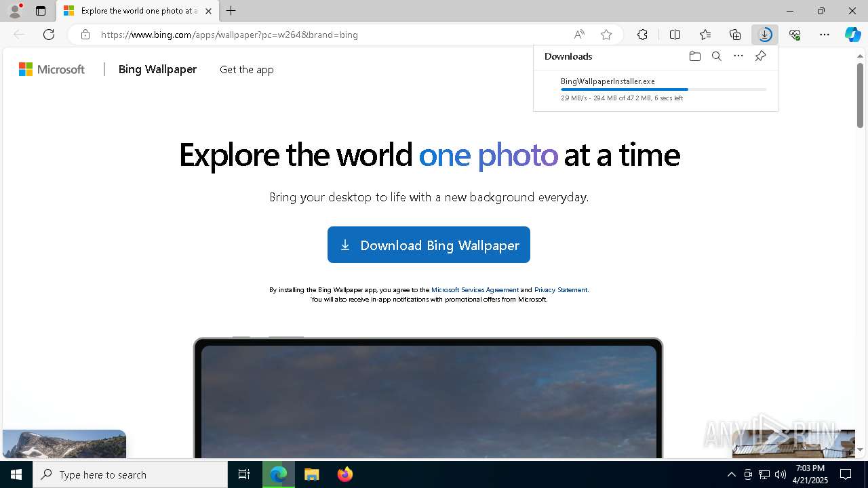
Task: Open the Extensions puzzle icon
Action: [x=642, y=35]
